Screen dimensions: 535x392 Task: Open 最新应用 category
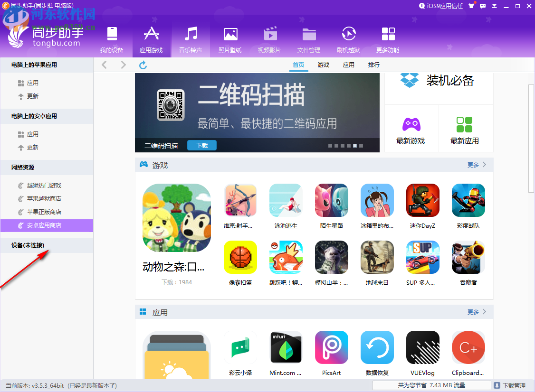coord(466,128)
